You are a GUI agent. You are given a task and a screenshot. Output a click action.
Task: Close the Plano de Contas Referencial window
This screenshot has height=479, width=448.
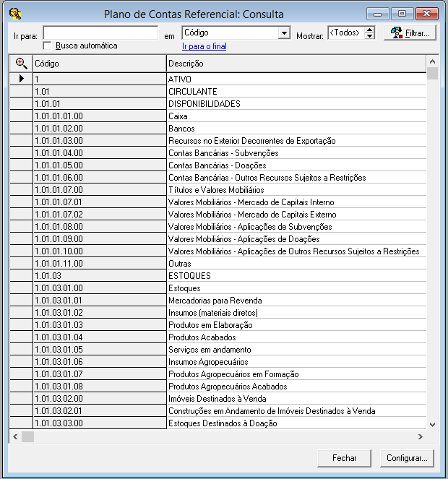427,14
